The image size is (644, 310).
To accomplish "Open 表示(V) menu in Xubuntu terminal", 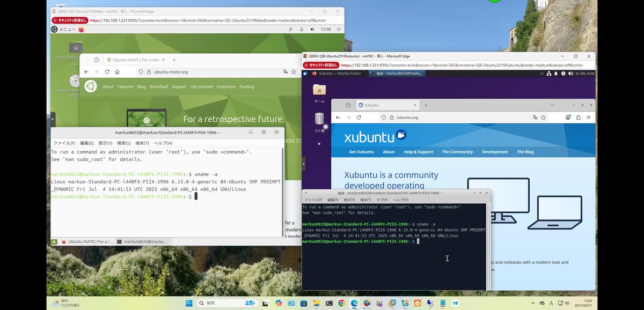I will coord(350,200).
